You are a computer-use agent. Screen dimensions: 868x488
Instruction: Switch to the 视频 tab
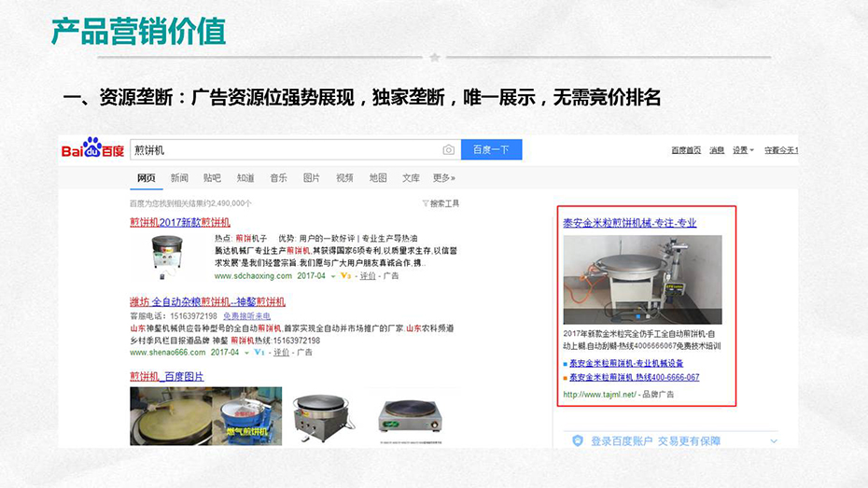point(344,178)
